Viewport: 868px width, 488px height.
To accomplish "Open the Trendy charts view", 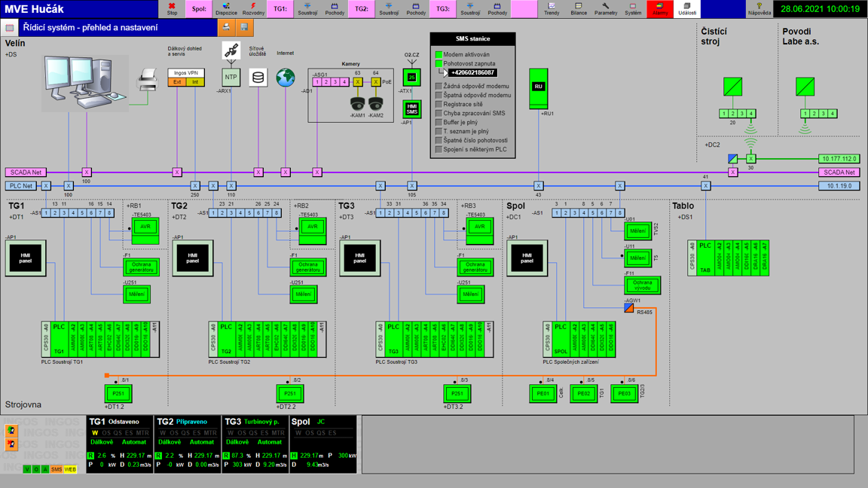I will coord(552,9).
